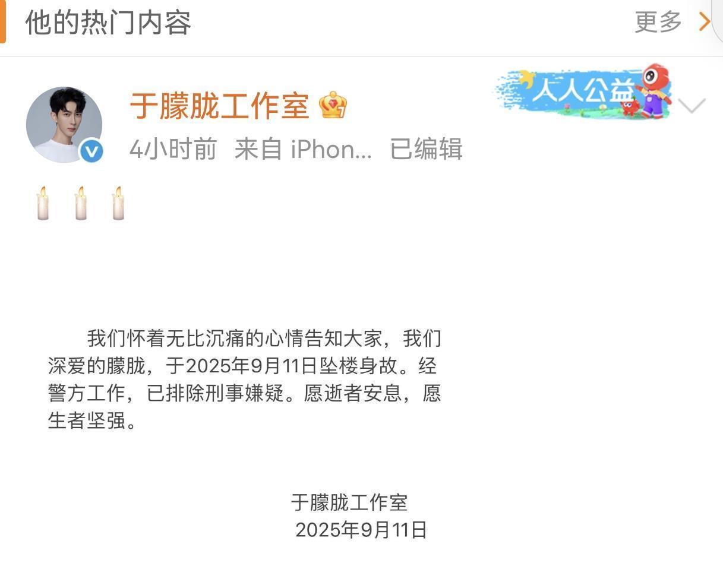Open 于朦胧工作室 profile avatar
This screenshot has height=588, width=723.
point(64,125)
